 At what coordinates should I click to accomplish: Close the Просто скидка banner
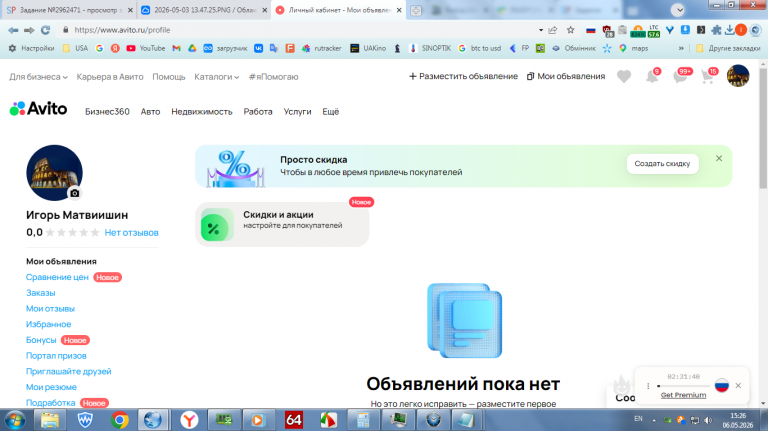pyautogui.click(x=719, y=158)
